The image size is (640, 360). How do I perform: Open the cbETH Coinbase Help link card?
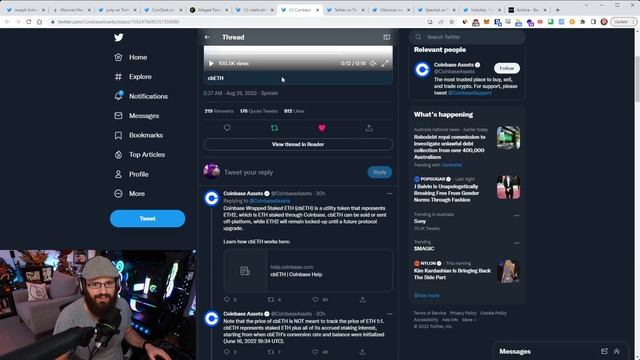pyautogui.click(x=308, y=271)
